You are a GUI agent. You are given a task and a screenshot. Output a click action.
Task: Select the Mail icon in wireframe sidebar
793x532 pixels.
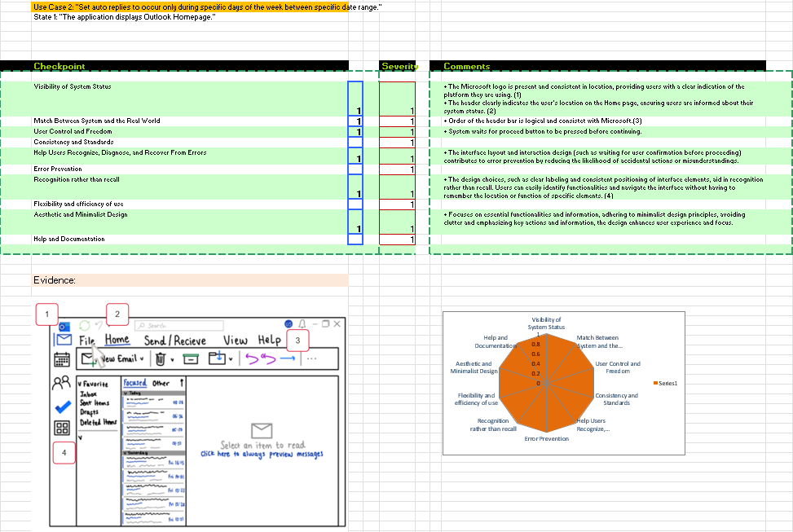click(x=64, y=340)
